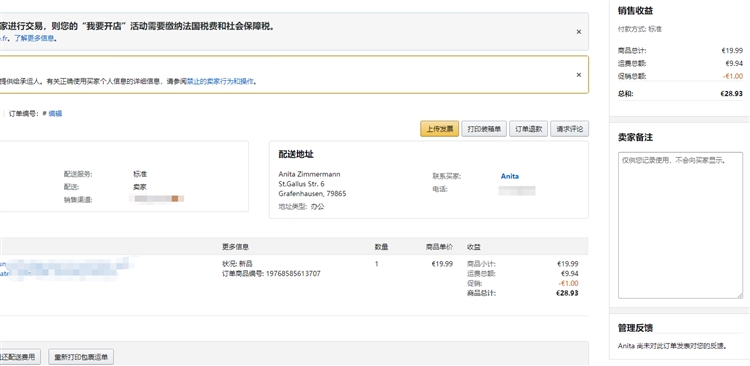Click the 重新打印包裹运单 button
The width and height of the screenshot is (750, 366).
[x=81, y=357]
